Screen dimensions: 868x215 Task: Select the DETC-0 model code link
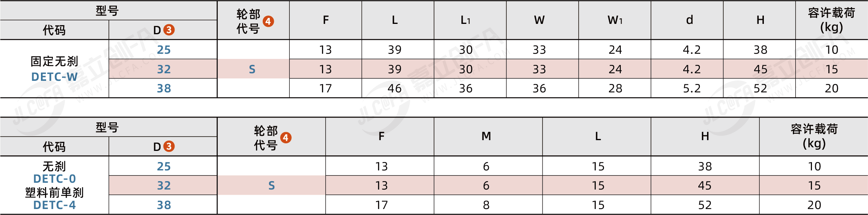pyautogui.click(x=54, y=179)
